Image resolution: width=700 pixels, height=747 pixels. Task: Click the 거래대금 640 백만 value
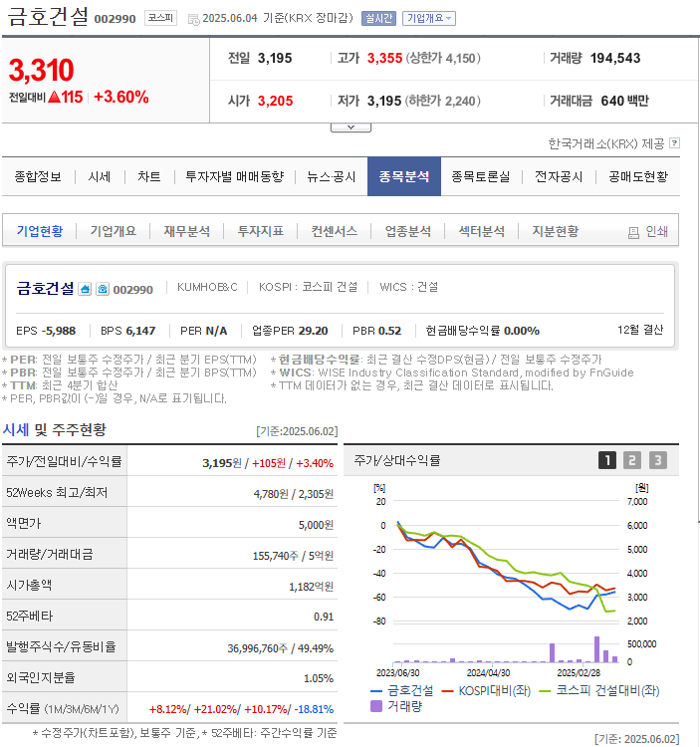(624, 101)
